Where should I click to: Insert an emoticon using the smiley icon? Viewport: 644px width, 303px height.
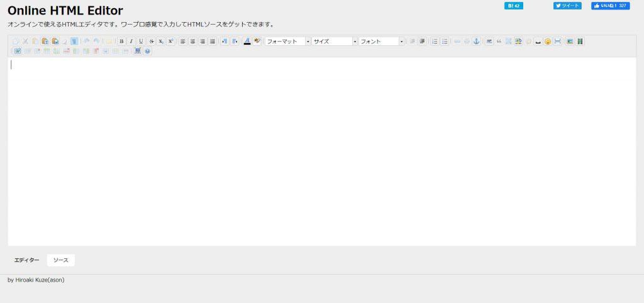548,42
